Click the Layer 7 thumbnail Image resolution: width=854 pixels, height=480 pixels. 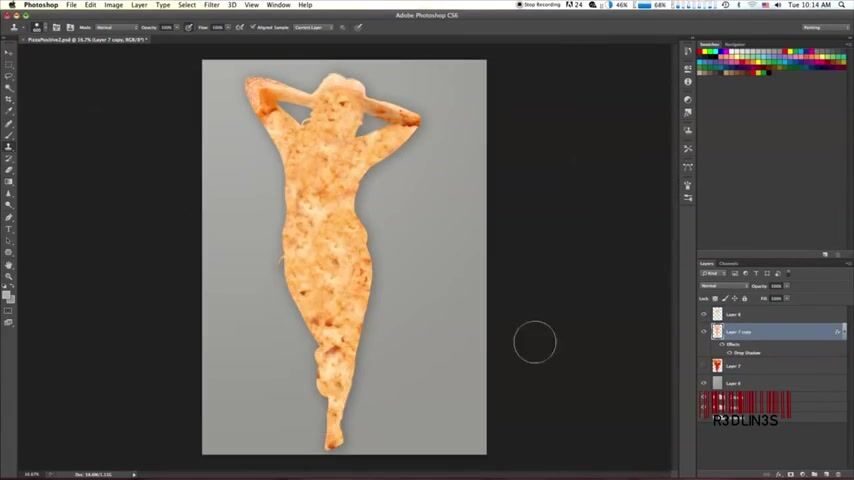tap(717, 366)
